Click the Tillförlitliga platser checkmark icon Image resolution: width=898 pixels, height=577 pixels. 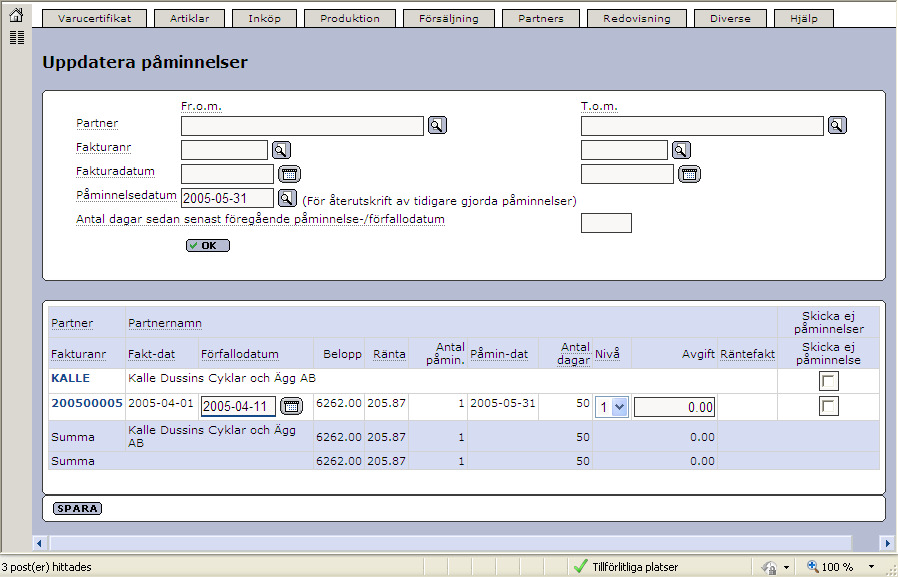[580, 566]
